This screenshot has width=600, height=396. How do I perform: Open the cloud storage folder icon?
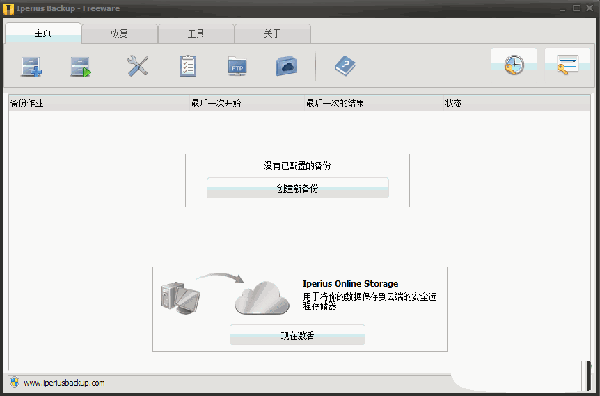point(287,66)
